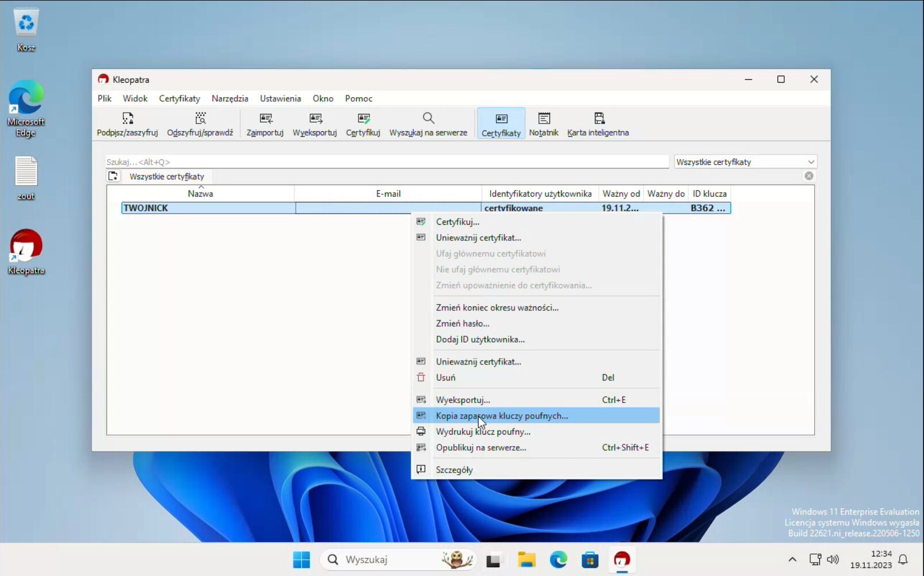Select Zmień hasło in context menu
The height and width of the screenshot is (576, 924).
[463, 324]
